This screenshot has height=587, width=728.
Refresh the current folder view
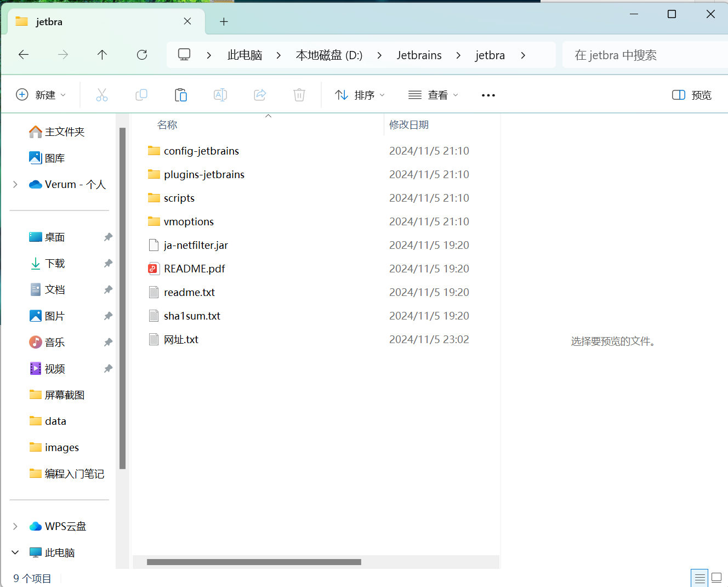click(x=142, y=55)
